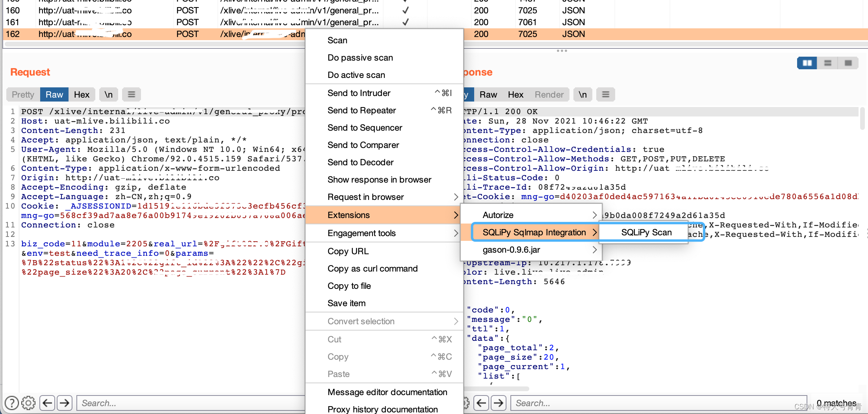Go to next match in Request search
This screenshot has height=414, width=868.
click(65, 403)
